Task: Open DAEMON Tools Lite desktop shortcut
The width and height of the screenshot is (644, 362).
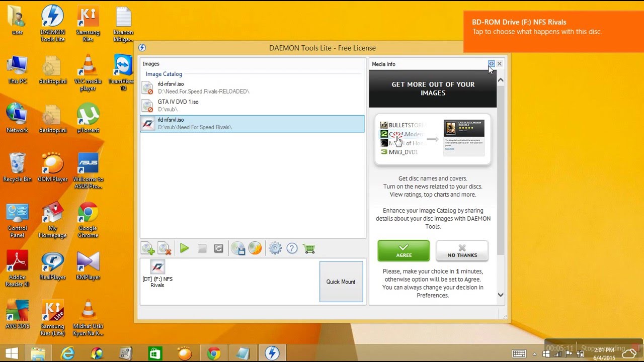Action: tap(52, 24)
